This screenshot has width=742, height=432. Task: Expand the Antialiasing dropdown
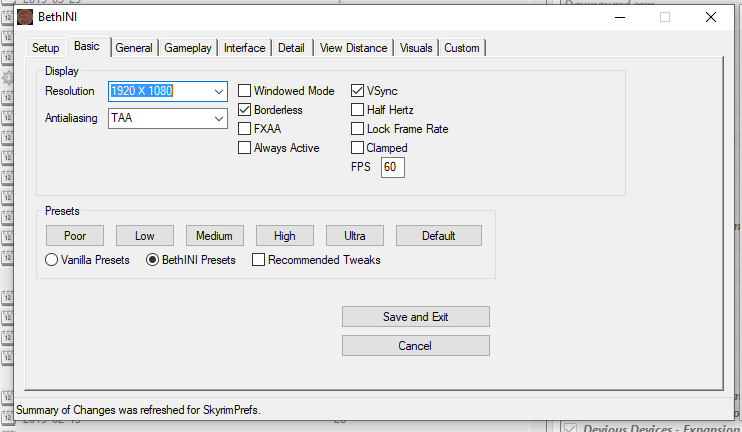tap(219, 118)
